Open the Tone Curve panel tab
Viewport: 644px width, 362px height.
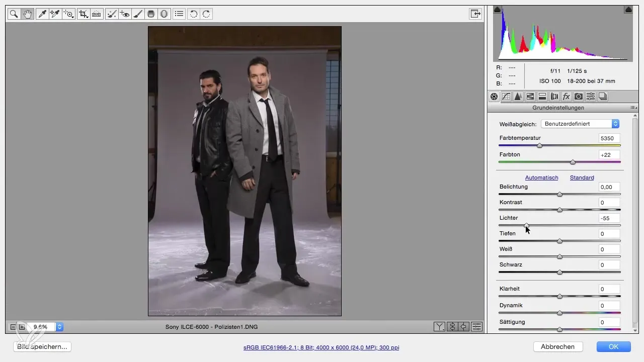pyautogui.click(x=506, y=97)
